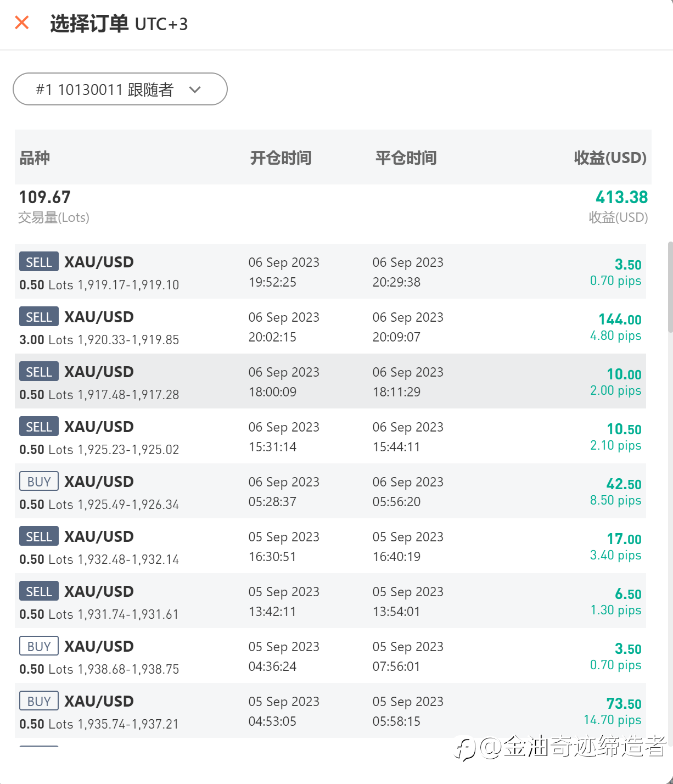Click BUY badge on 1,925.49 order

point(39,481)
